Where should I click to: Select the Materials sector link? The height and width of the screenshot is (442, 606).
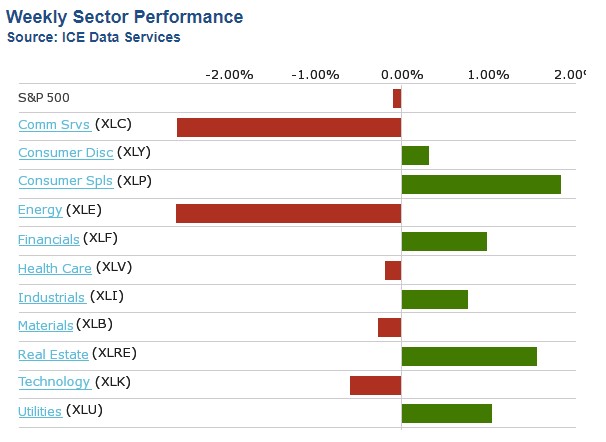tap(45, 325)
